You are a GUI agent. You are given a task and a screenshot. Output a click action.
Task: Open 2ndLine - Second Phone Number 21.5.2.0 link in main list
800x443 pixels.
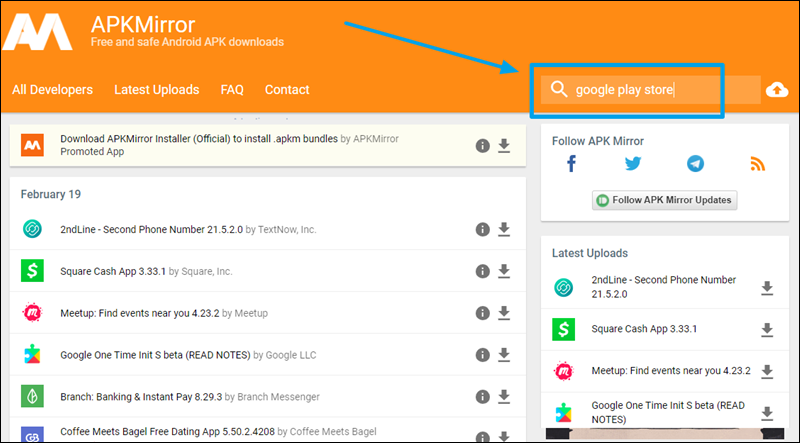coord(152,230)
